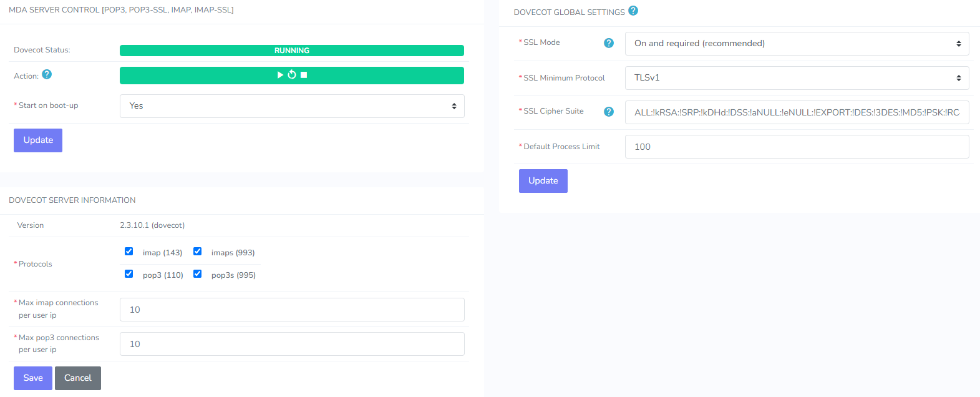This screenshot has height=397, width=980.
Task: Toggle the imaps (993) protocol checkbox
Action: click(198, 252)
